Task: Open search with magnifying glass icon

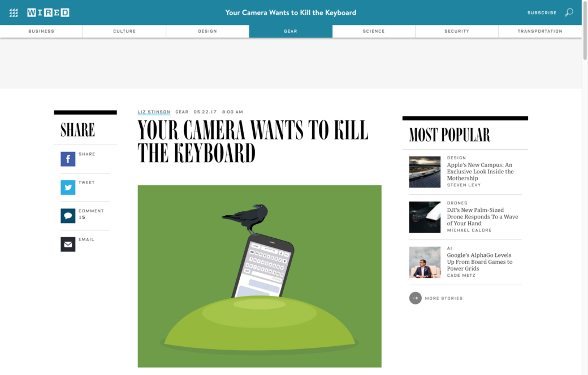Action: tap(569, 12)
